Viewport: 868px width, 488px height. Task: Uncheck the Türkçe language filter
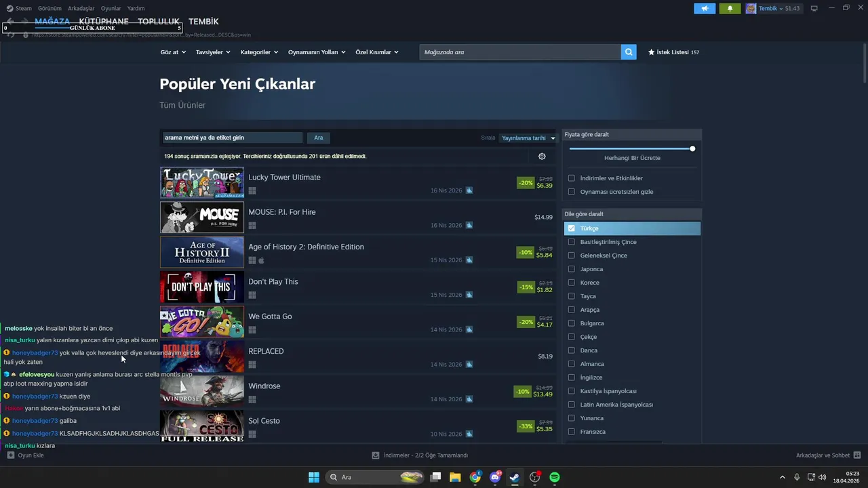point(571,228)
